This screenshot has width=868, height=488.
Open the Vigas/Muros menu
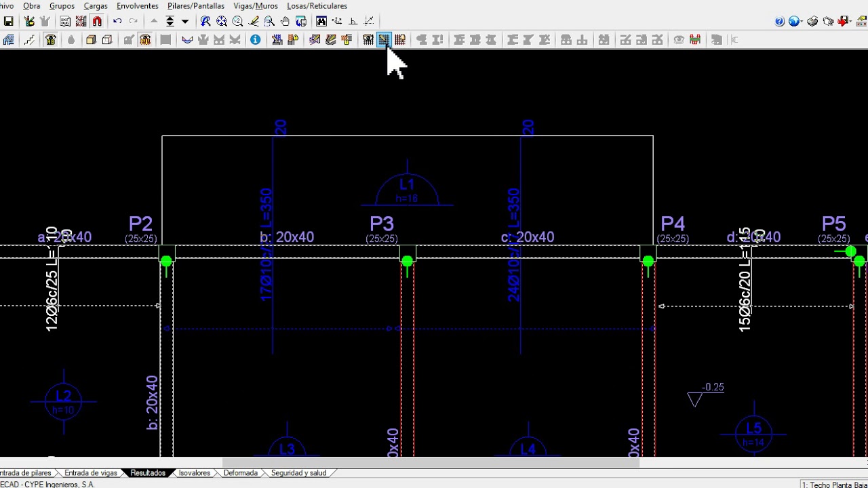[256, 6]
